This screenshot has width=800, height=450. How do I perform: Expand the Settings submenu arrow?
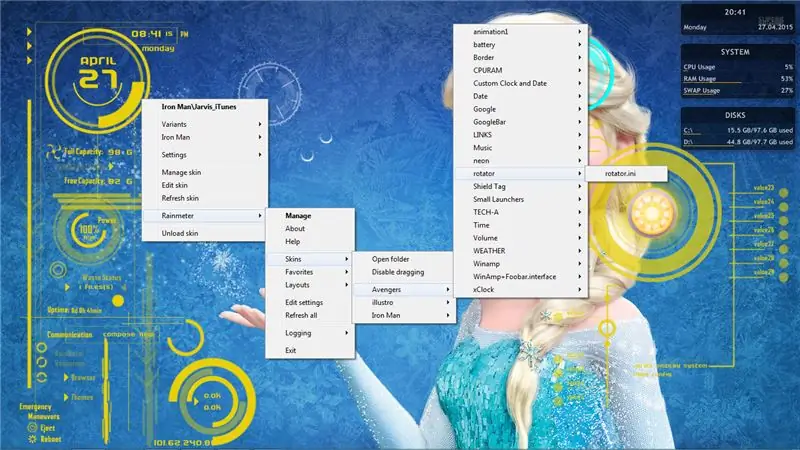260,155
